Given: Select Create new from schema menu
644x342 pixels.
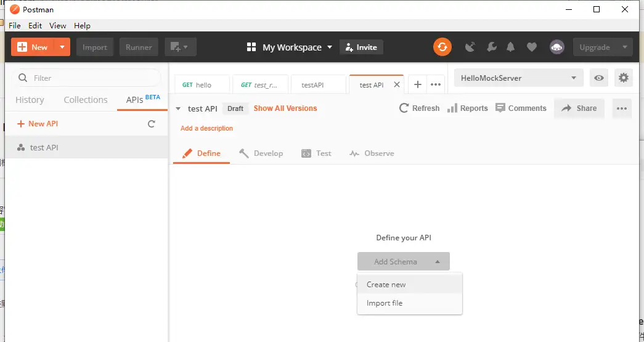Looking at the screenshot, I should pyautogui.click(x=386, y=285).
